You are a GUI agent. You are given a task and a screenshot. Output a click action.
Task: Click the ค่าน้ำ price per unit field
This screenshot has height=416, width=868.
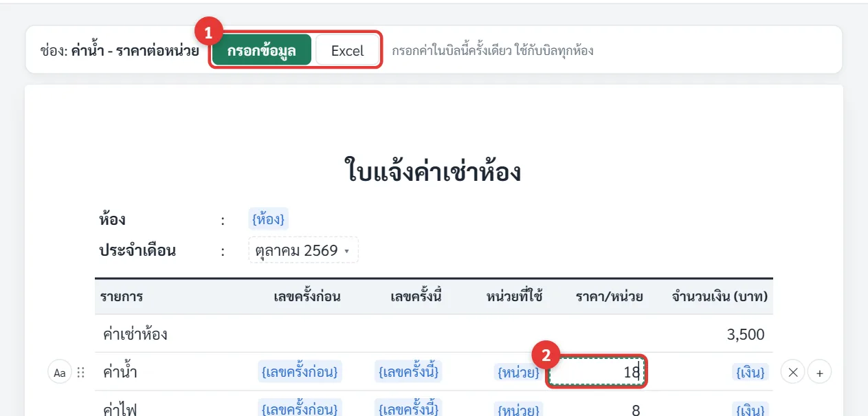point(597,373)
